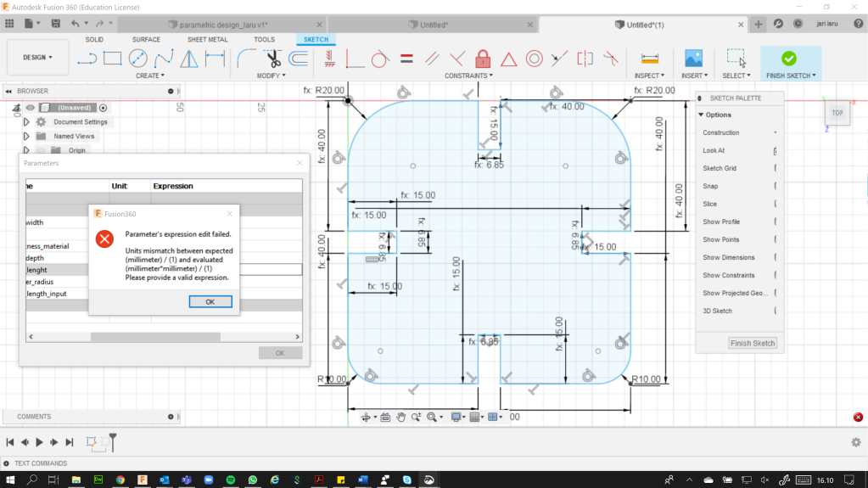868x488 pixels.
Task: Click the green Finish Sketch checkmark
Action: [x=788, y=59]
